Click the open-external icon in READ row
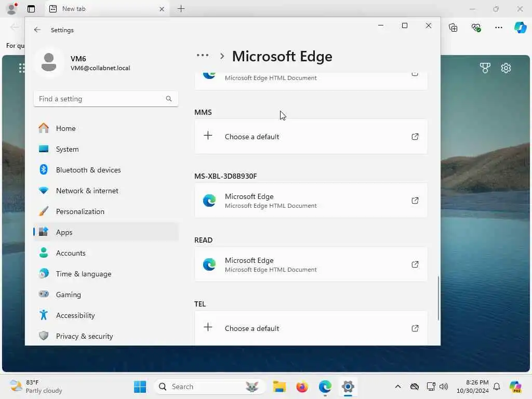Image resolution: width=532 pixels, height=399 pixels. [x=415, y=264]
